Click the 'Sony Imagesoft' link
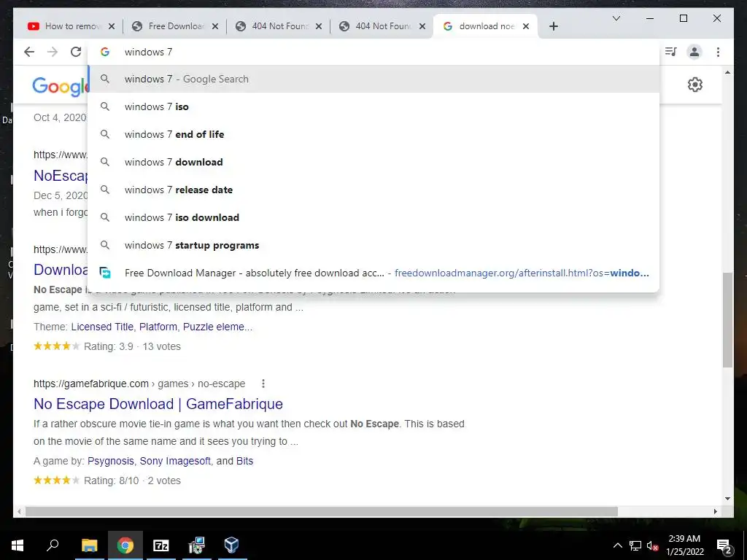This screenshot has height=560, width=747. (x=175, y=461)
